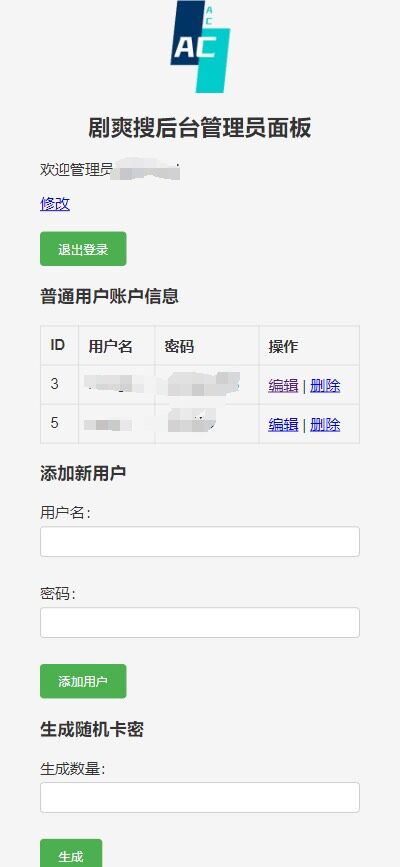The width and height of the screenshot is (400, 867).
Task: Focus the 密码 input field
Action: click(x=200, y=623)
